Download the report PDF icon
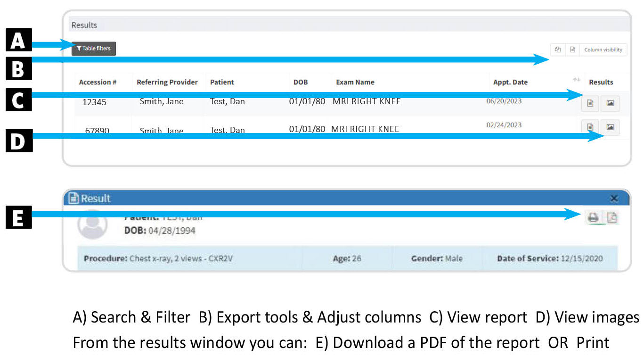644x356 pixels. coord(611,217)
